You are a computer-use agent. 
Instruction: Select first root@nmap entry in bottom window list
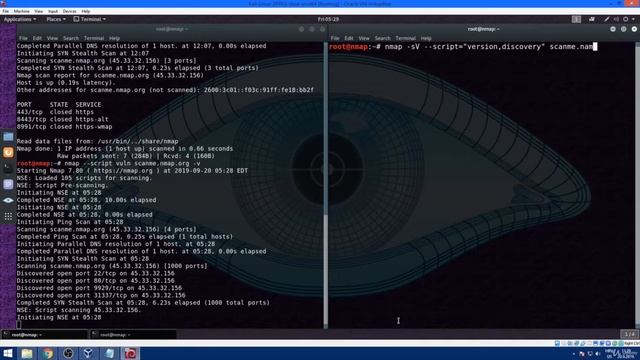coord(44,335)
